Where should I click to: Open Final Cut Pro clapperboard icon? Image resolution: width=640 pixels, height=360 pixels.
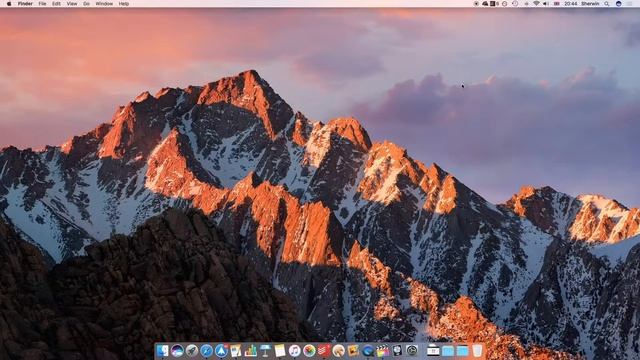point(382,351)
